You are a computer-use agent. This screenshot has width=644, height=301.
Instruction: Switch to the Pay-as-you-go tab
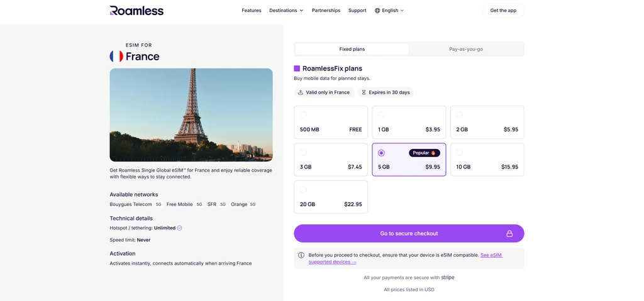[466, 49]
